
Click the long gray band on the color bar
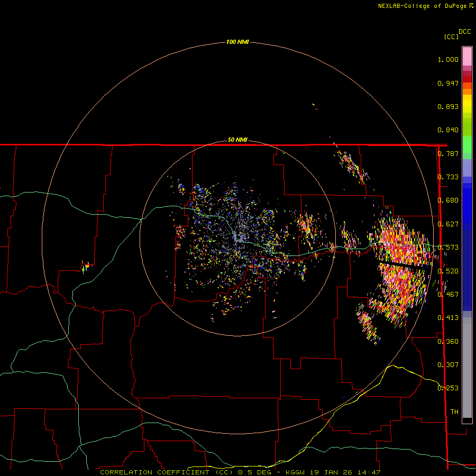click(467, 368)
